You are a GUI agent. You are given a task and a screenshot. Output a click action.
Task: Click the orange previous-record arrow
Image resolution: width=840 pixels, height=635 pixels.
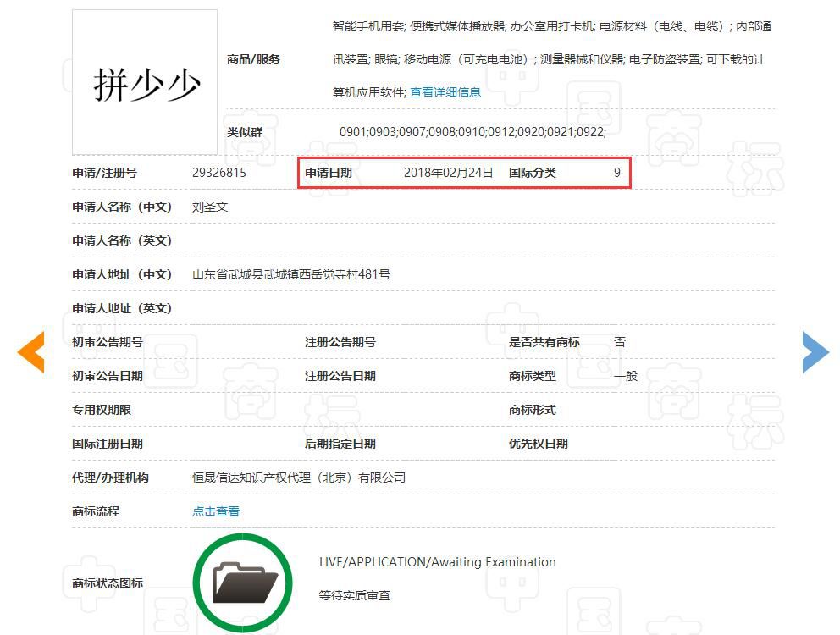(x=31, y=352)
